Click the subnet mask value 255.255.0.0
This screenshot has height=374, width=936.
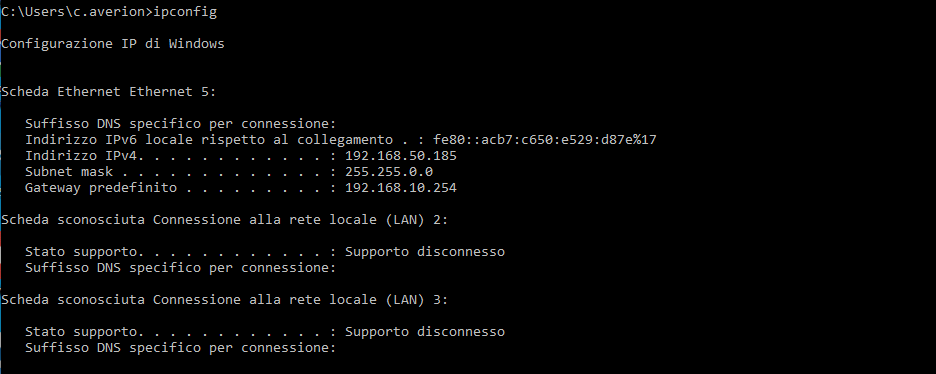coord(389,172)
